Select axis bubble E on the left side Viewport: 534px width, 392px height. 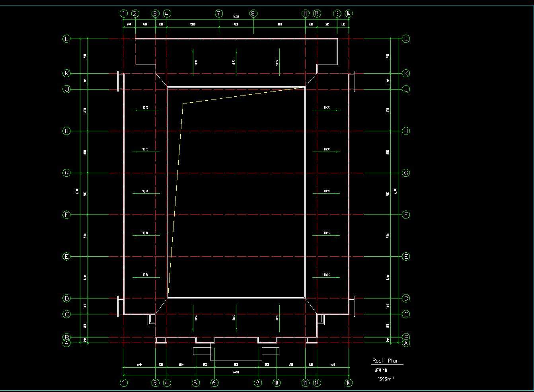[x=66, y=257]
